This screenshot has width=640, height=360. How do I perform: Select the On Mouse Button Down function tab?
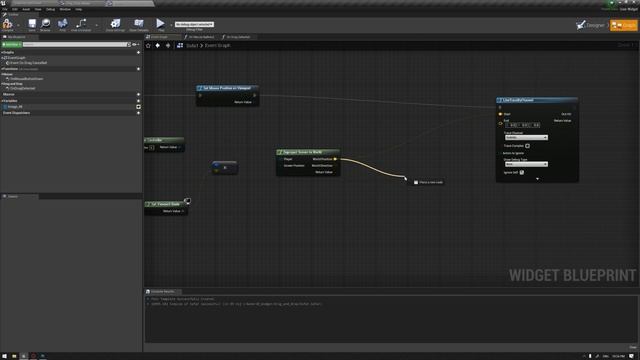click(200, 37)
